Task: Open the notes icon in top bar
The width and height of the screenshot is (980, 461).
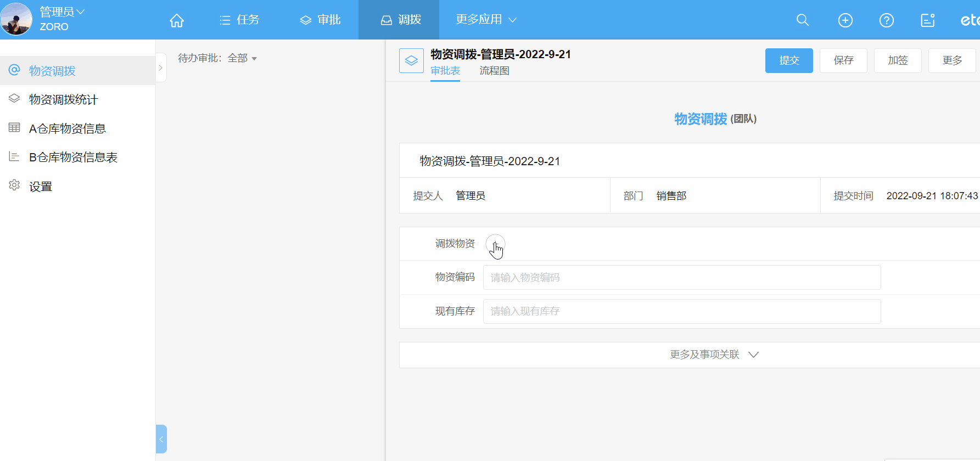Action: click(928, 20)
